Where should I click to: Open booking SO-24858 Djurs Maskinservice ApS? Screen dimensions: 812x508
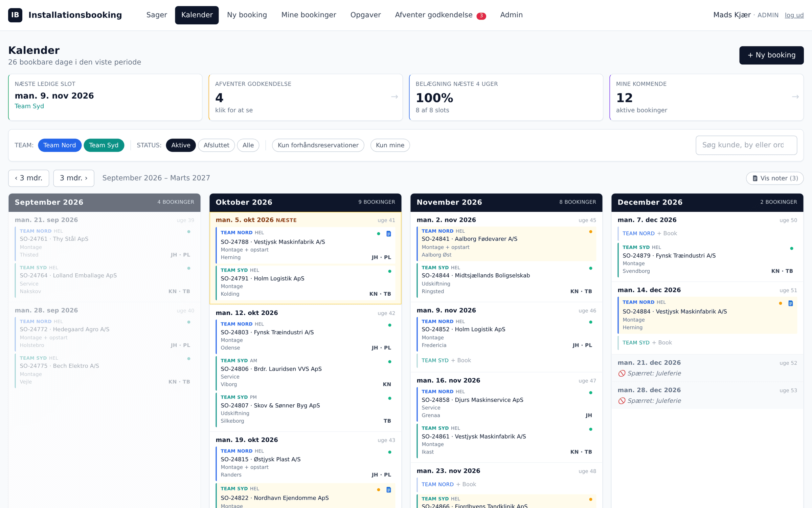click(507, 404)
